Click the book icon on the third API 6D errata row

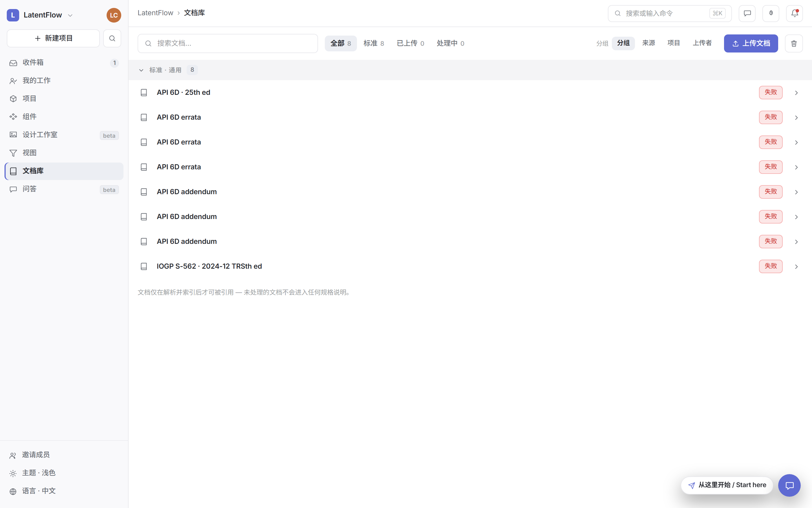coord(144,167)
